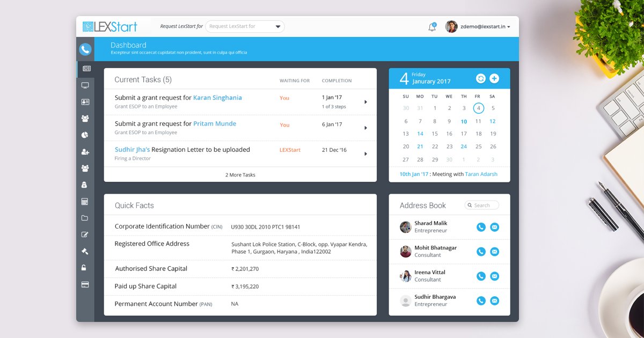This screenshot has width=644, height=338.
Task: Click the CIN value U930 30DL 2010 PTC1 98141
Action: 266,227
